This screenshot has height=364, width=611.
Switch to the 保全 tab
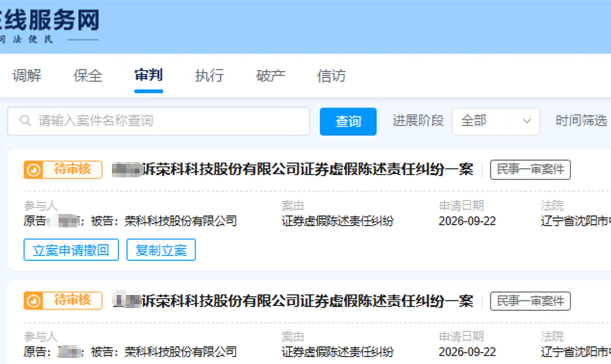[88, 76]
